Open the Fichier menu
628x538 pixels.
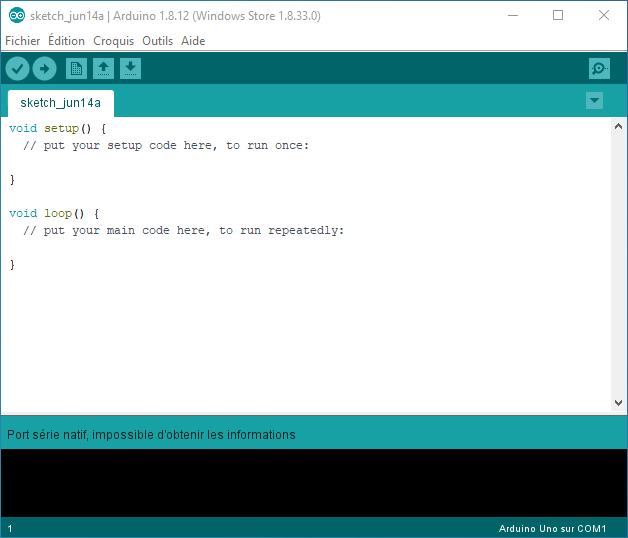pyautogui.click(x=22, y=41)
